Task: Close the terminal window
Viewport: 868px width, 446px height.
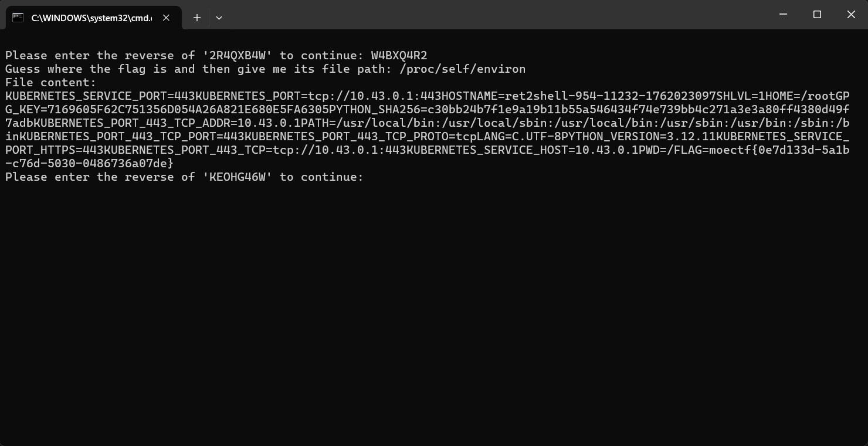Action: [851, 15]
